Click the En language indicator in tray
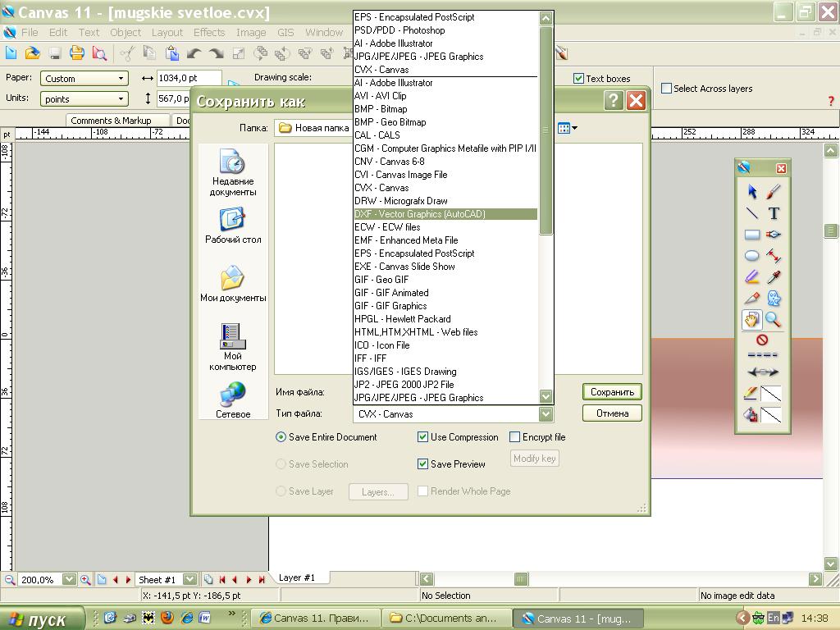This screenshot has width=840, height=630. point(773,618)
